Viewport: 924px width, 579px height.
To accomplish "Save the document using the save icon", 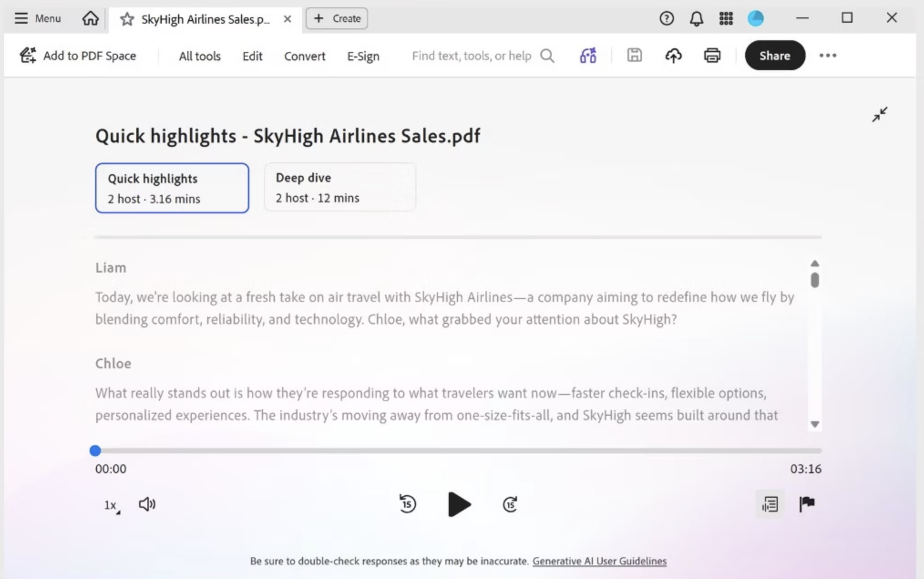I will point(634,55).
